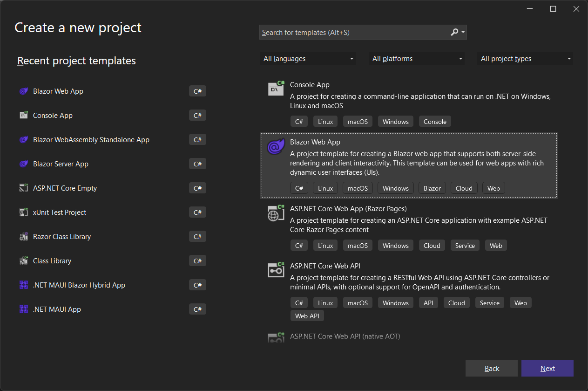Click the Razor Class Library icon
The image size is (588, 391).
tap(24, 237)
